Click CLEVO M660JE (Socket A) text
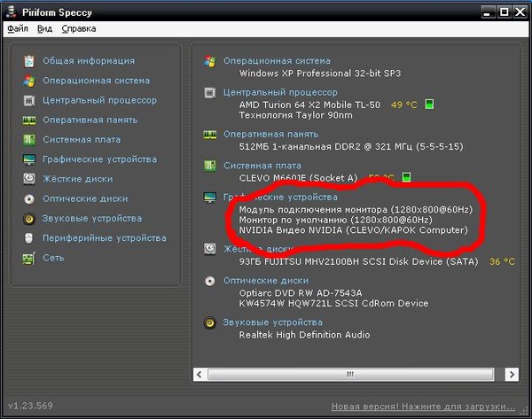The width and height of the screenshot is (532, 419). point(298,178)
